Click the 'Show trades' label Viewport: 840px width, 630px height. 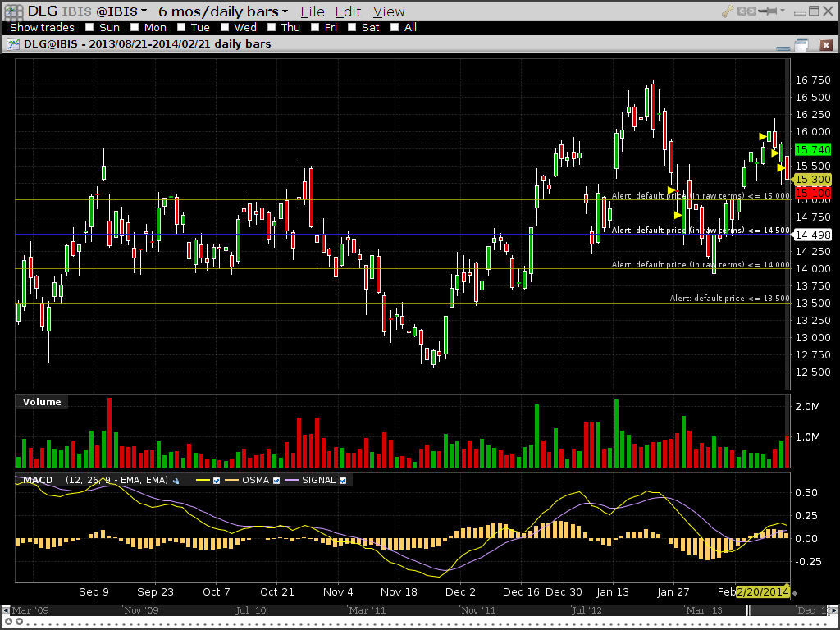pyautogui.click(x=43, y=27)
